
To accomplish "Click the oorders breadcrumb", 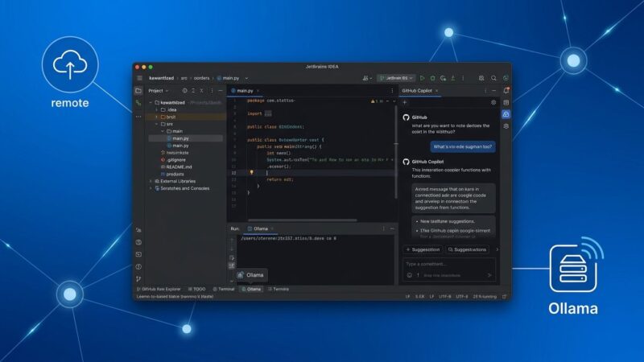I will [202, 78].
